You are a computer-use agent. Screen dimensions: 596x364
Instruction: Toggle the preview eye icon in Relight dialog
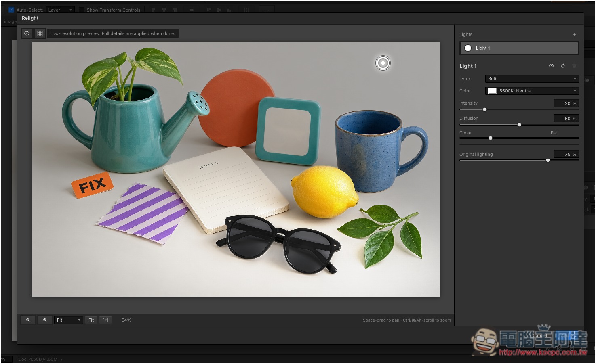click(27, 33)
